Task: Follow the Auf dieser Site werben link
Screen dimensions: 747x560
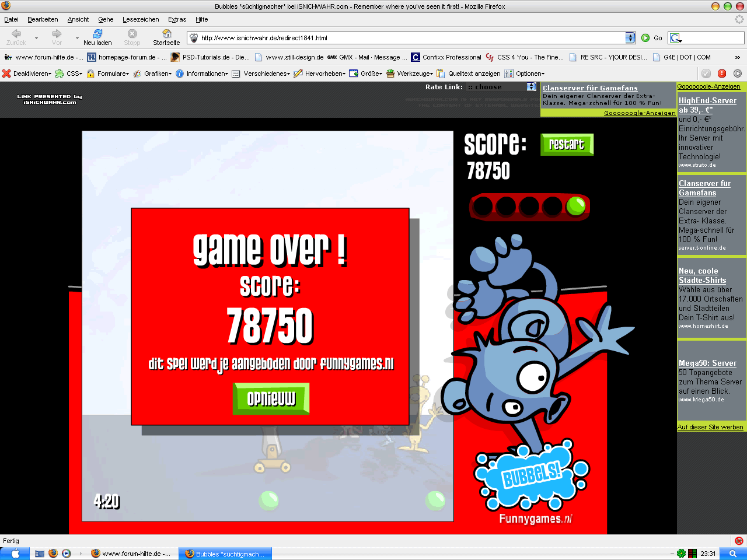Action: [x=710, y=427]
